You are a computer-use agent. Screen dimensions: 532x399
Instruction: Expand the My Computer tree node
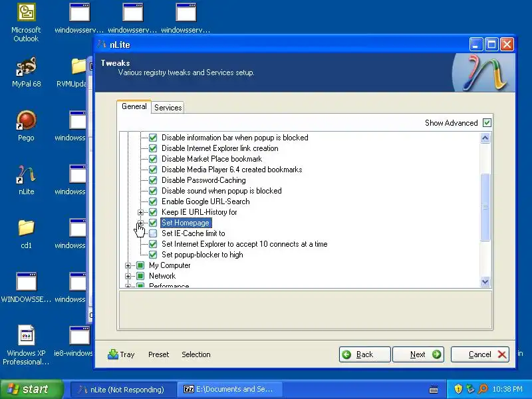[128, 265]
